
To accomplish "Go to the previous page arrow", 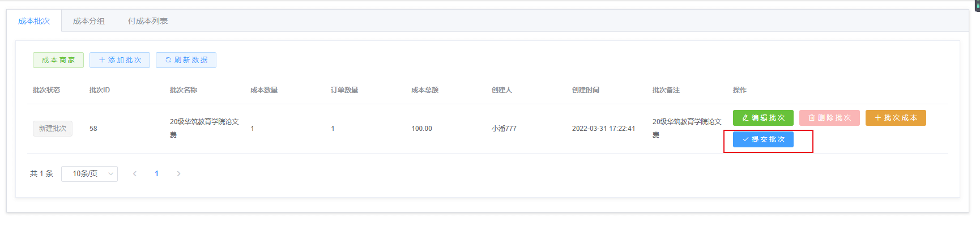I will (x=135, y=174).
